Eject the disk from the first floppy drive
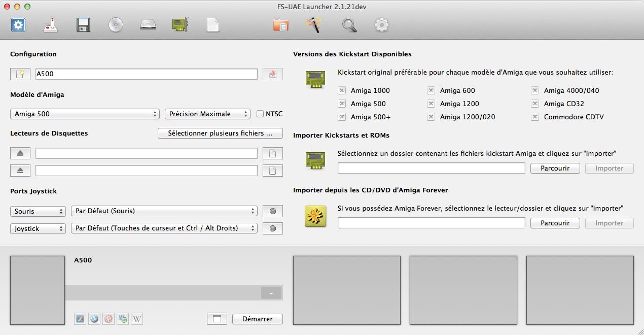 coord(20,153)
